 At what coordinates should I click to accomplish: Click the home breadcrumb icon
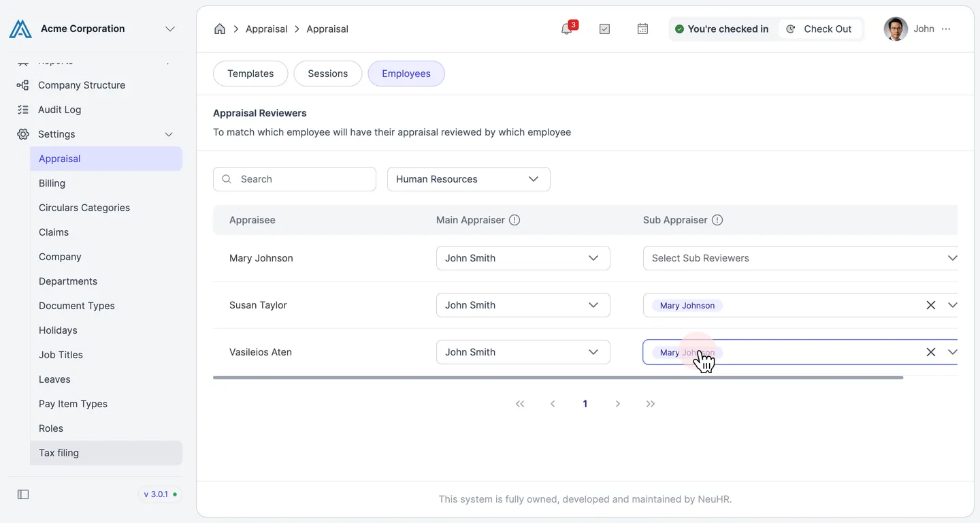(x=220, y=29)
